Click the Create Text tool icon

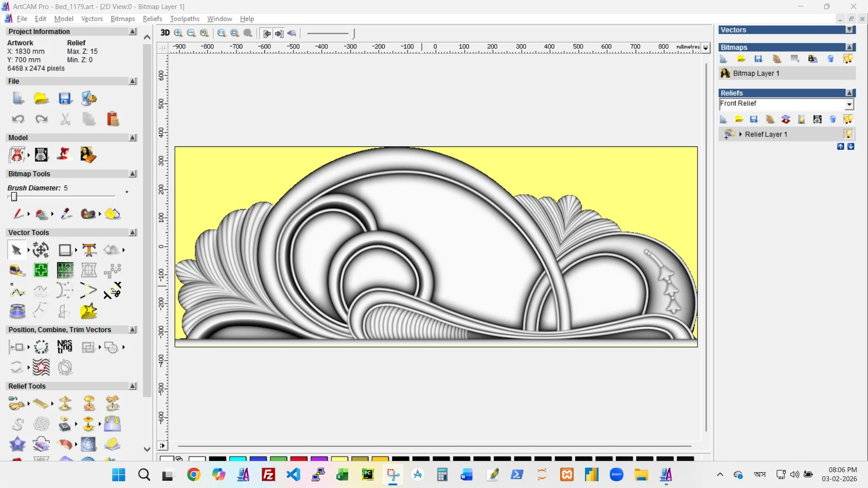[x=89, y=250]
